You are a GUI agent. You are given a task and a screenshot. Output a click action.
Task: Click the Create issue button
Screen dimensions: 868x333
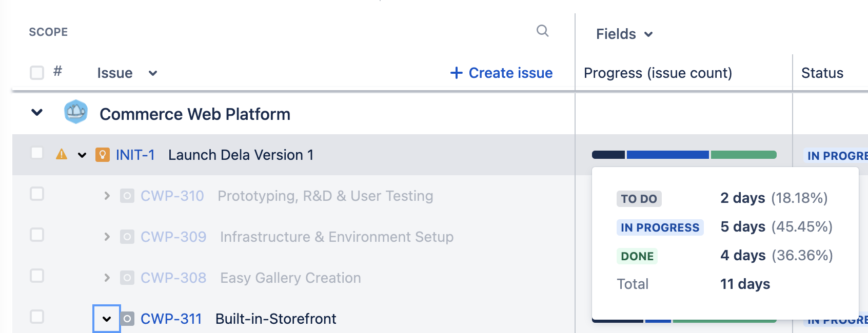501,73
